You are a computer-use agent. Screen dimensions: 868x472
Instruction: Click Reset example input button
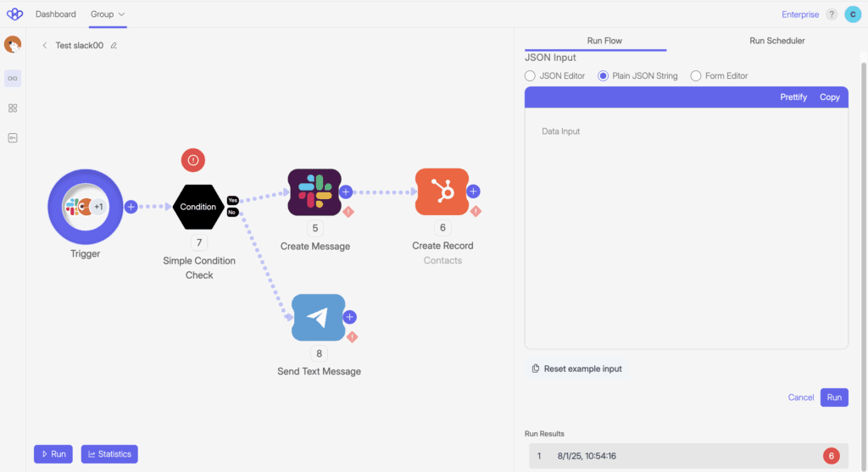click(576, 369)
